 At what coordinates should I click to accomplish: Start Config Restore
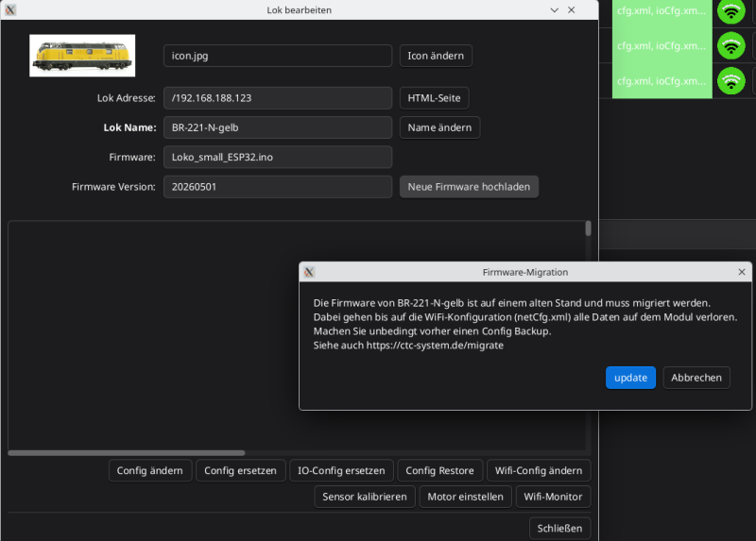tap(439, 471)
